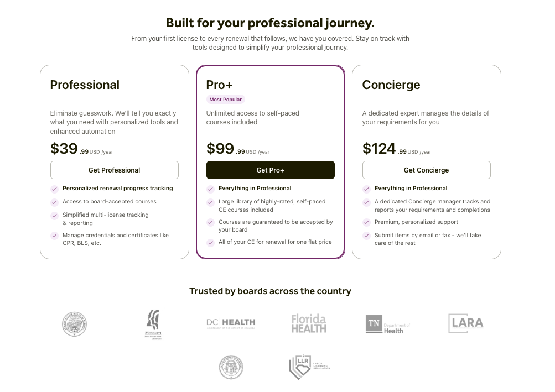Select the Concierge plan heading
555x392 pixels.
click(x=391, y=85)
